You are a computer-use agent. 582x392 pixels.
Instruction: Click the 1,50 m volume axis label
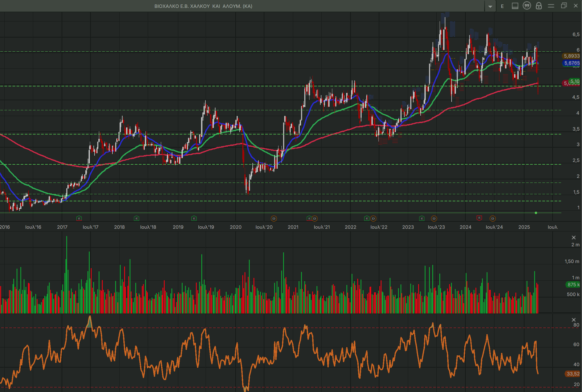click(572, 261)
